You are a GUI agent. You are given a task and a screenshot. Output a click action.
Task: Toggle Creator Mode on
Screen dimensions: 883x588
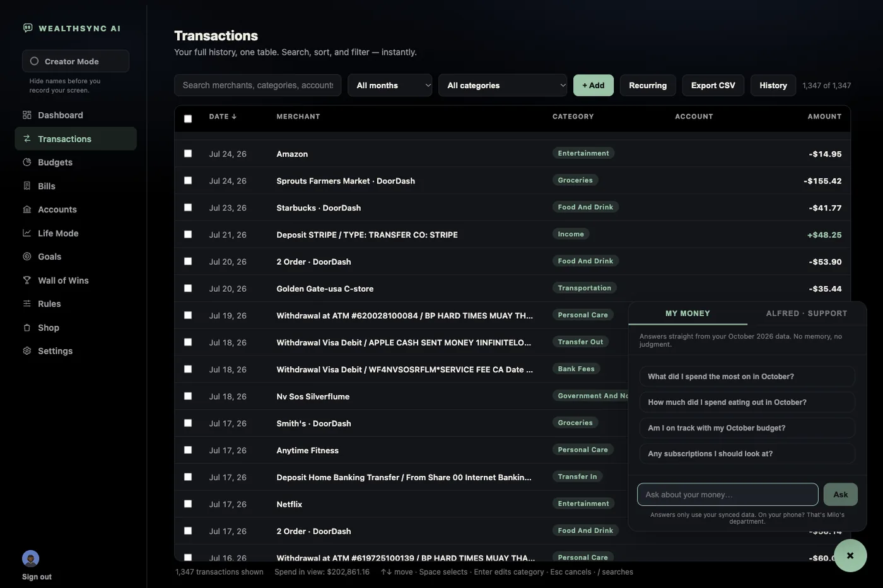tap(76, 61)
